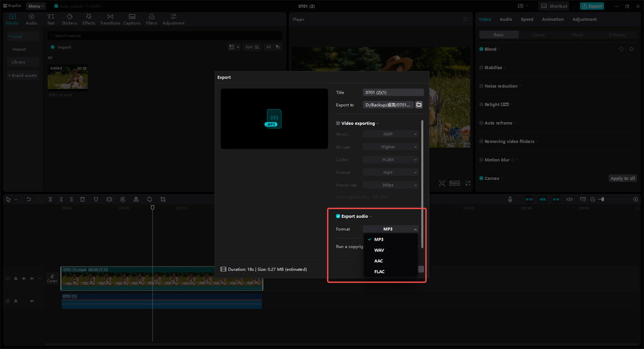Click the zoom-out timeline magnifier icon
644x349 pixels.
pos(593,199)
